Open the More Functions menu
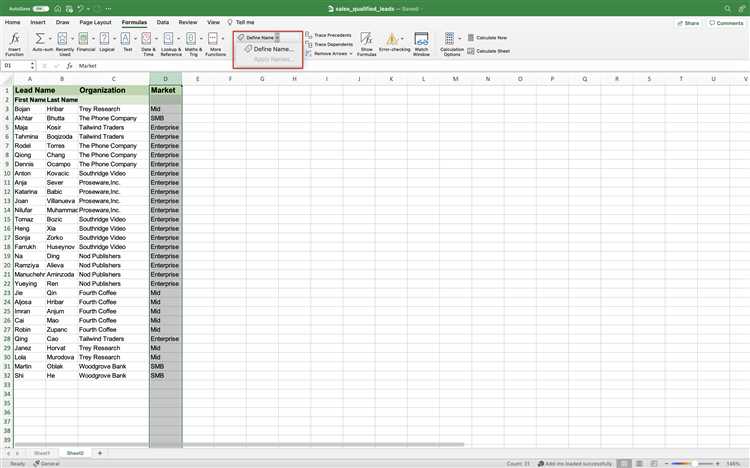 pos(215,44)
